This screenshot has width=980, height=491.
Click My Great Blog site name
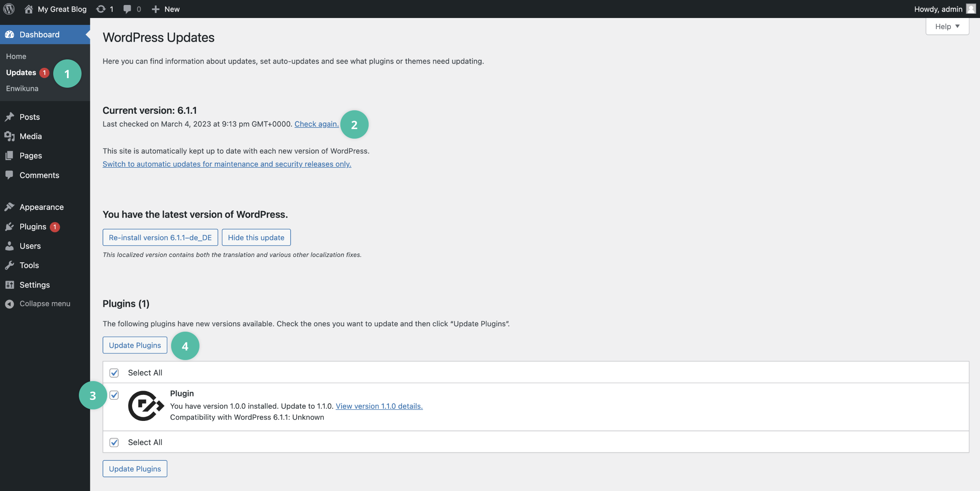coord(62,9)
